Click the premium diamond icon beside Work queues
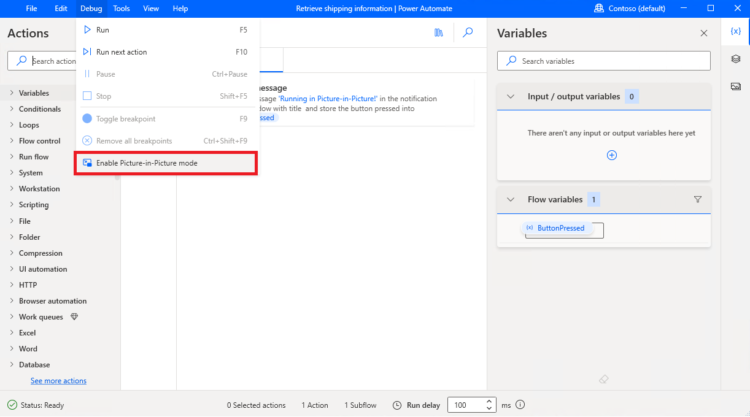Viewport: 750px width, 417px height. (x=74, y=317)
